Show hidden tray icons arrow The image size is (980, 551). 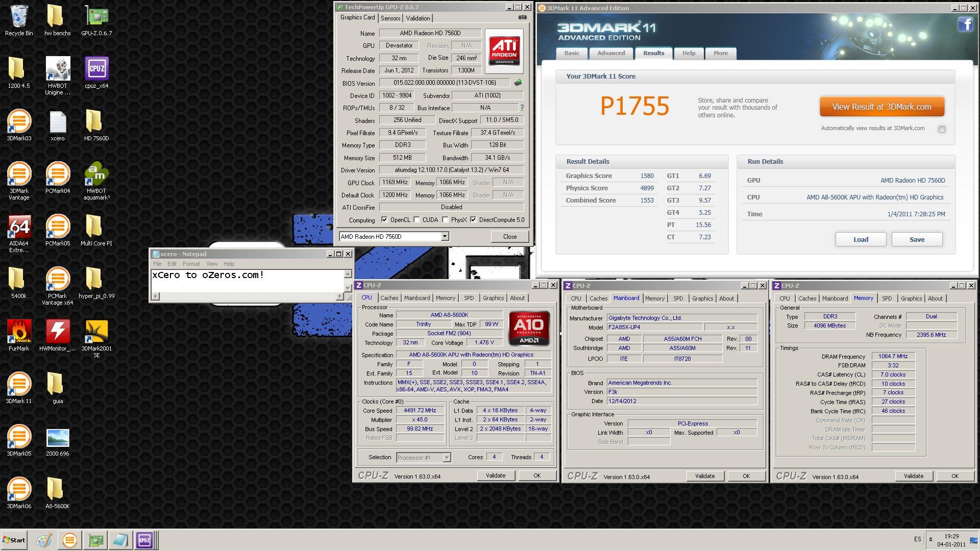click(x=930, y=539)
